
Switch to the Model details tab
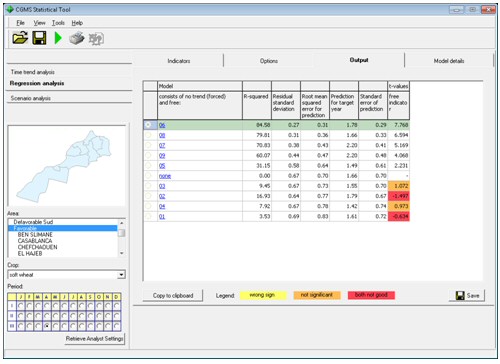(x=449, y=61)
